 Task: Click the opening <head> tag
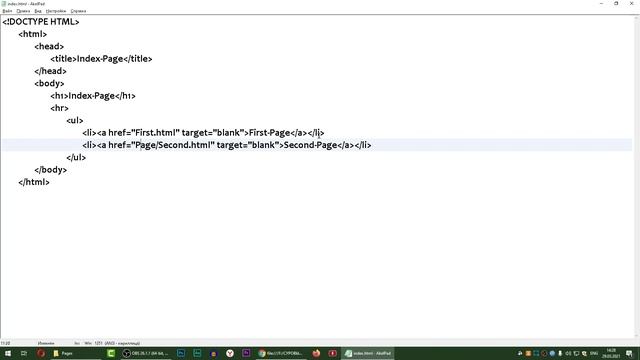[x=49, y=47]
